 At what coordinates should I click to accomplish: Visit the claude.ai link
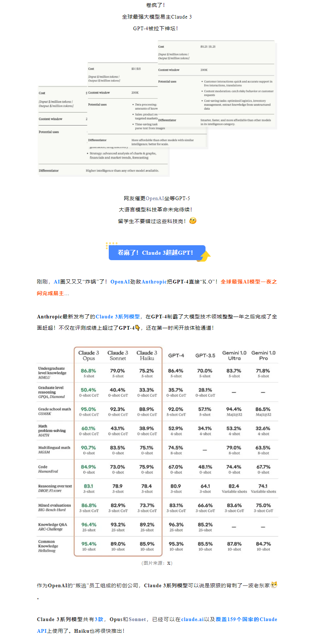192,619
